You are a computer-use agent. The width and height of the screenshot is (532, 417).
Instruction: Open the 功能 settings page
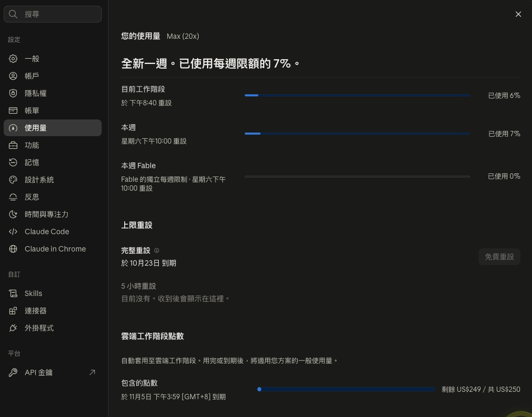tap(52, 145)
